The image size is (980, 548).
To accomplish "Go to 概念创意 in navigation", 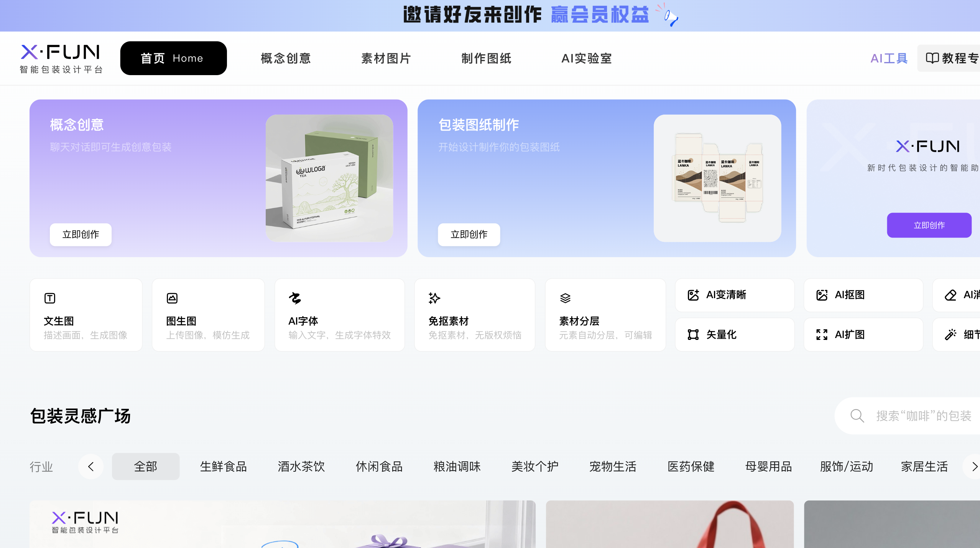I will [286, 58].
